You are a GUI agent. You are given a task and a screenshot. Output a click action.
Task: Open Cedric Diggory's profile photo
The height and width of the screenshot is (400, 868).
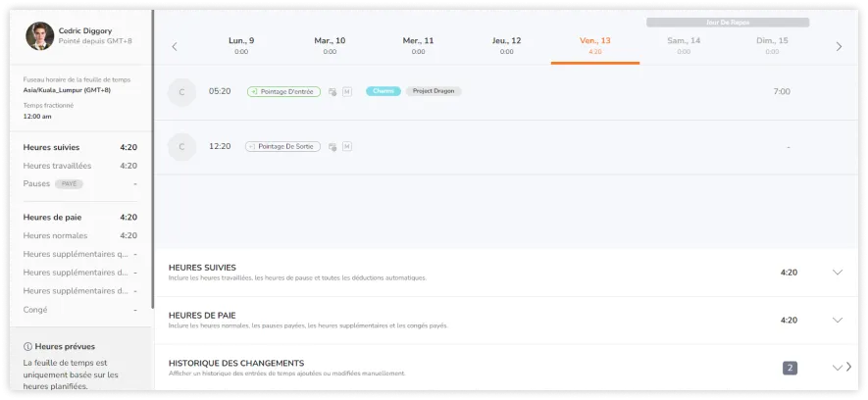point(40,36)
